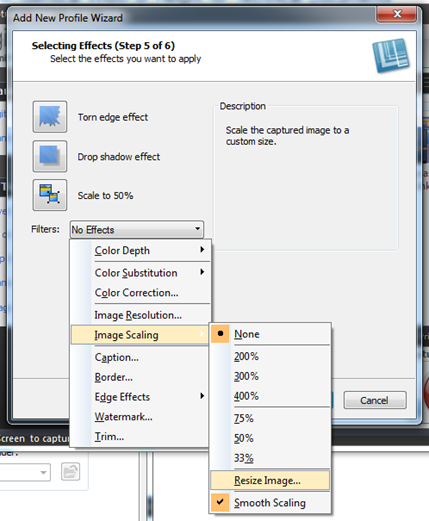Click the Scale to 50% icon button

[x=50, y=195]
